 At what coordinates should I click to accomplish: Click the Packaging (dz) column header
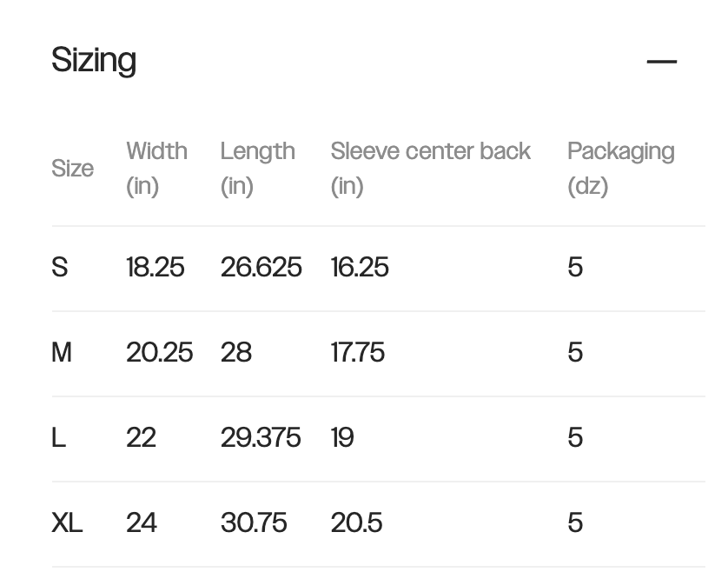(620, 168)
